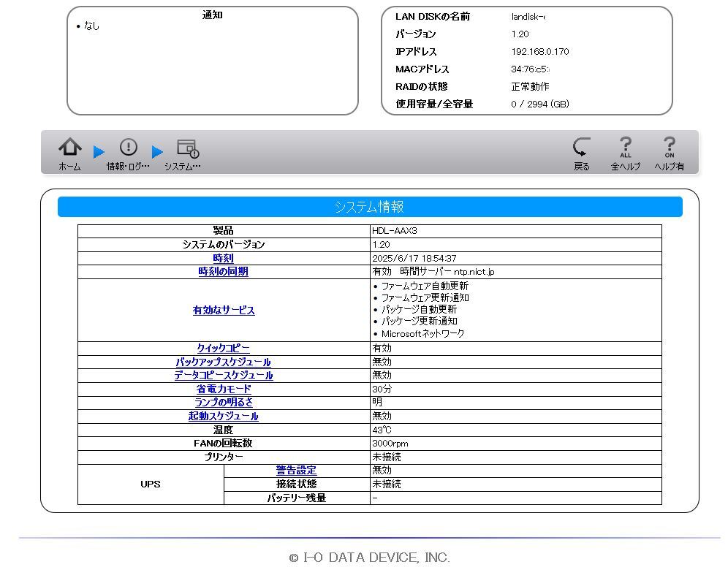Select the 省電力モード link

pyautogui.click(x=224, y=389)
